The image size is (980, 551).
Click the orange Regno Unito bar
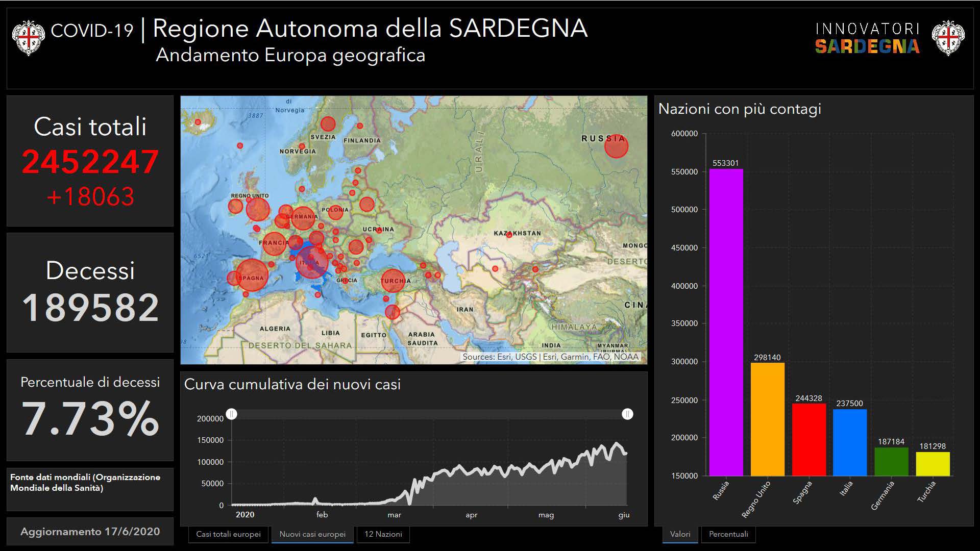767,418
